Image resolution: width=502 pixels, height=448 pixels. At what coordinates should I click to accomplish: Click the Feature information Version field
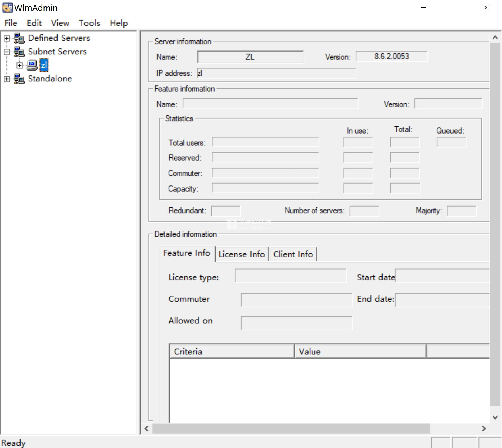coord(449,104)
